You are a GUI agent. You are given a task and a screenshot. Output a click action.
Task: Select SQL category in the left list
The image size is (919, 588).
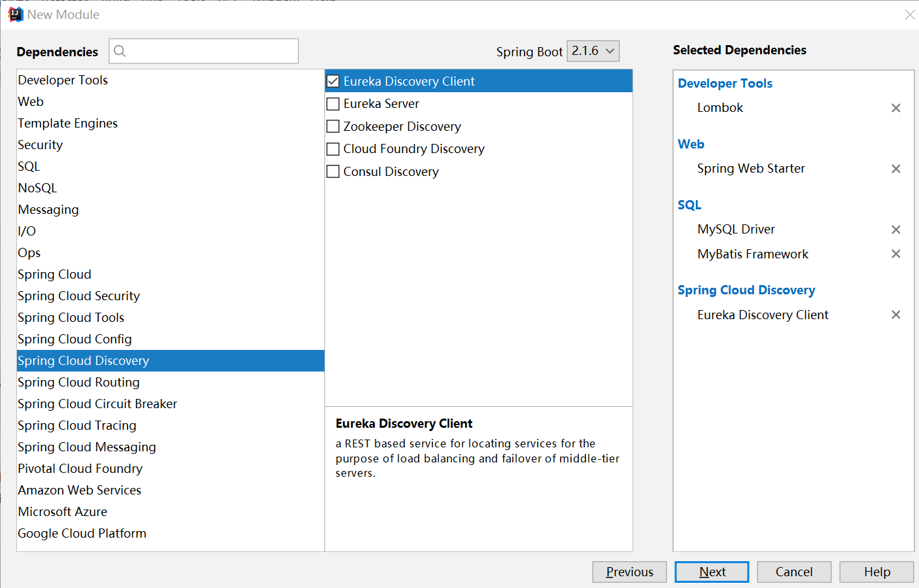point(171,166)
